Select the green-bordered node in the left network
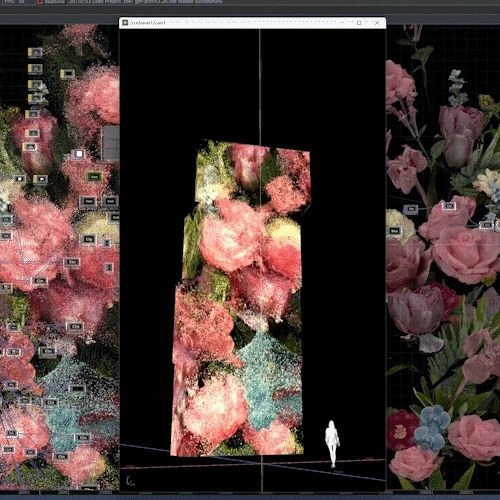Screen dimensions: 500x500 point(94,176)
